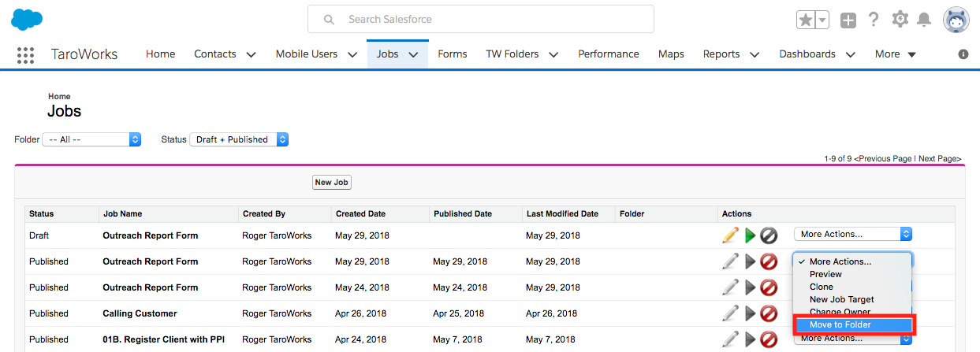Click the Next Page link
This screenshot has width=980, height=352.
(x=938, y=159)
